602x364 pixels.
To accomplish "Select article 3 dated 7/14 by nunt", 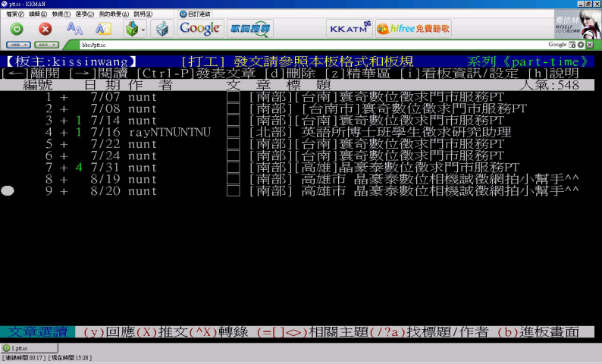I will [x=297, y=120].
